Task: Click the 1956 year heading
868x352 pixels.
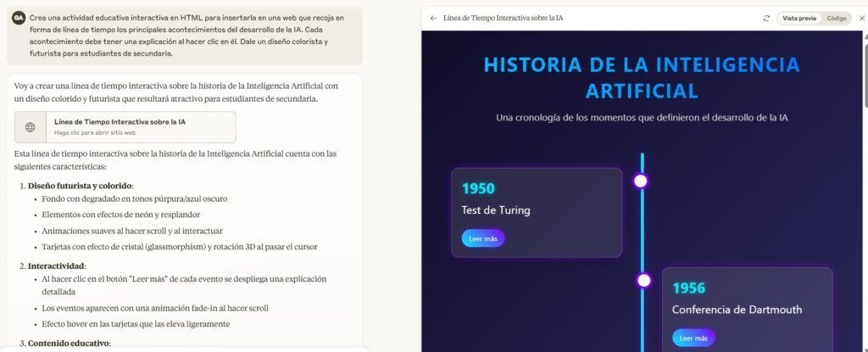Action: 689,288
